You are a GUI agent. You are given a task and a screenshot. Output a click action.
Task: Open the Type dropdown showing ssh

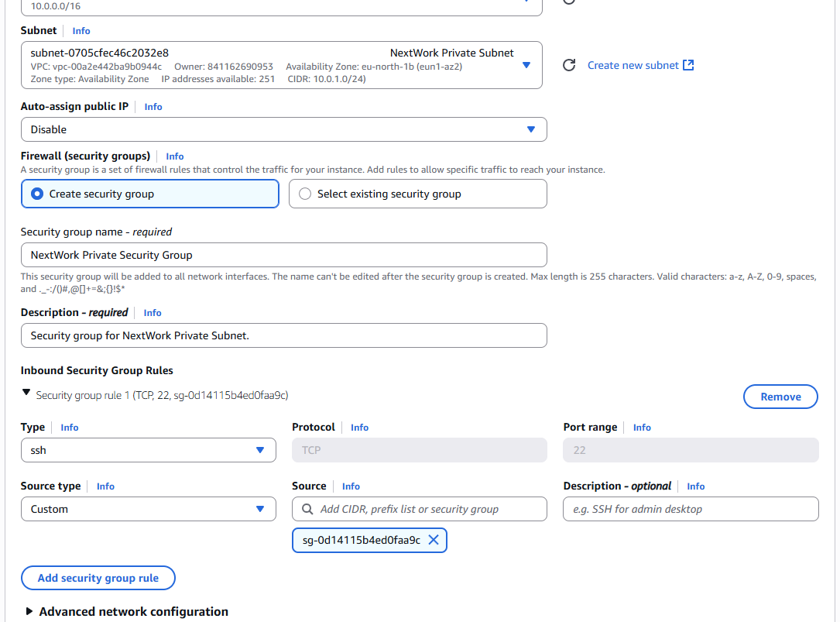tap(148, 450)
